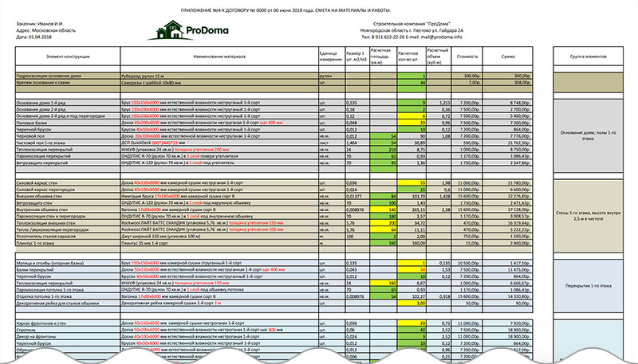Click the 'Основание дома; полы 1-го этажа' group block
638x364 pixels.
point(588,135)
